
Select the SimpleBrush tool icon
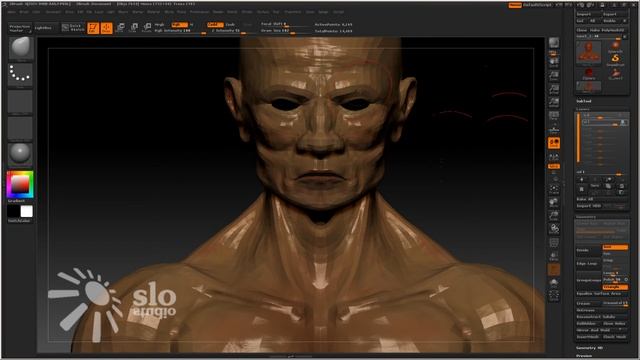(615, 60)
